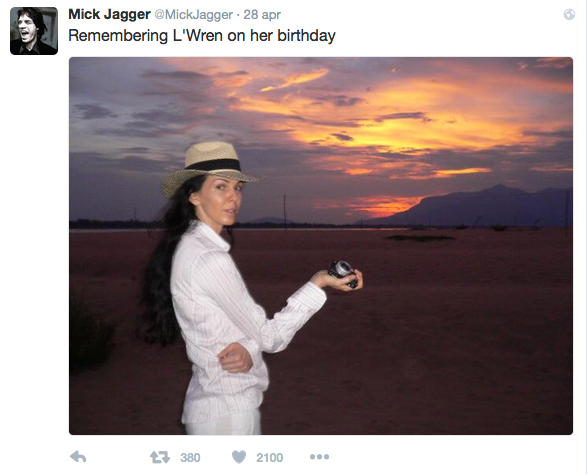
Task: Select the text 'Remembering L'Wren on her birthday'
Action: click(202, 36)
